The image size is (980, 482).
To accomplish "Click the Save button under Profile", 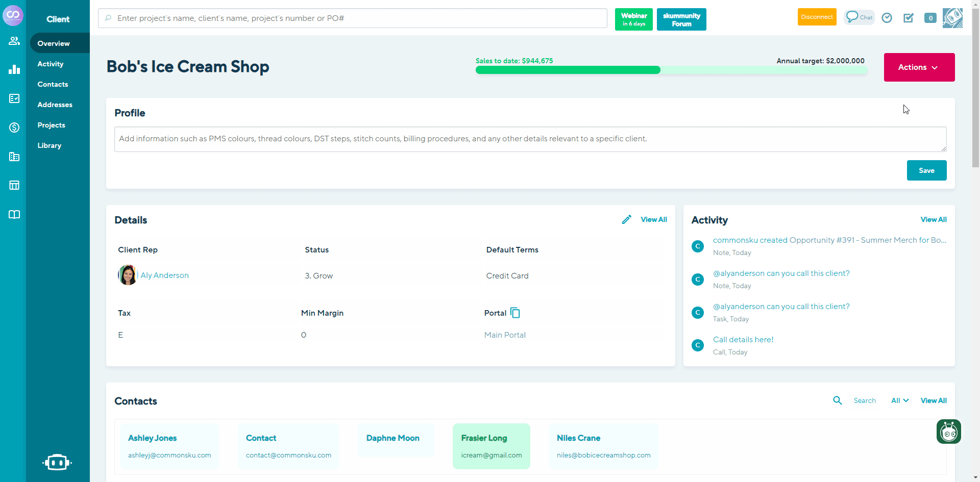I will (x=926, y=170).
